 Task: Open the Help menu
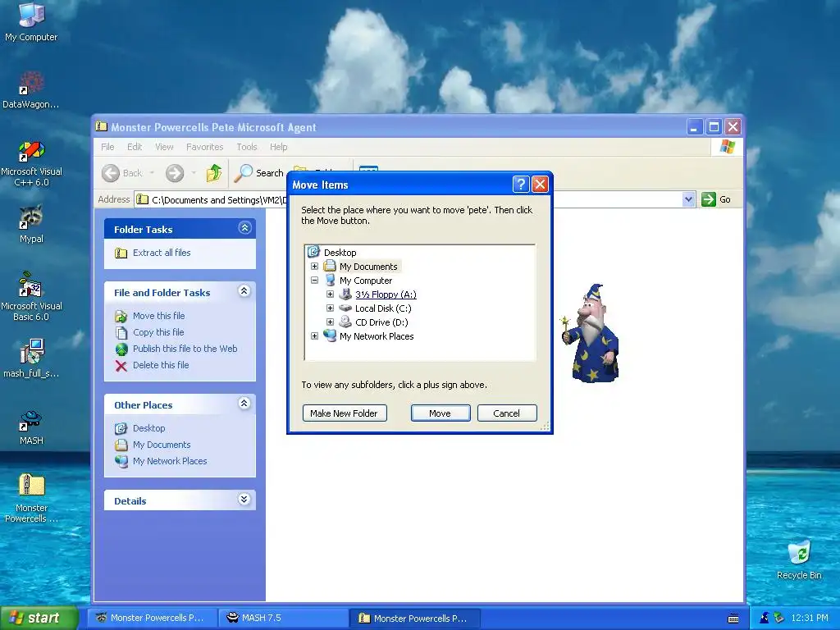point(278,147)
